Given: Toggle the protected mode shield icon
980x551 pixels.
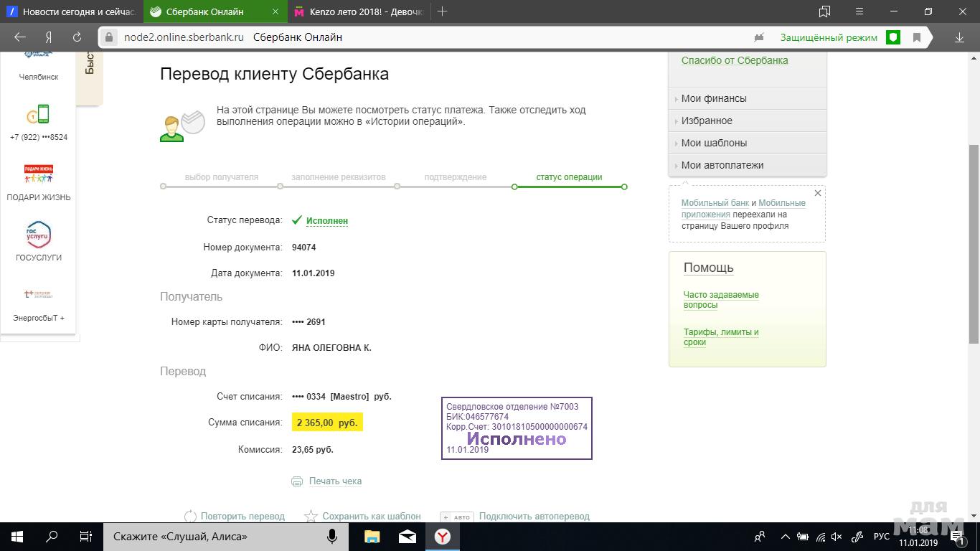Looking at the screenshot, I should coord(893,37).
